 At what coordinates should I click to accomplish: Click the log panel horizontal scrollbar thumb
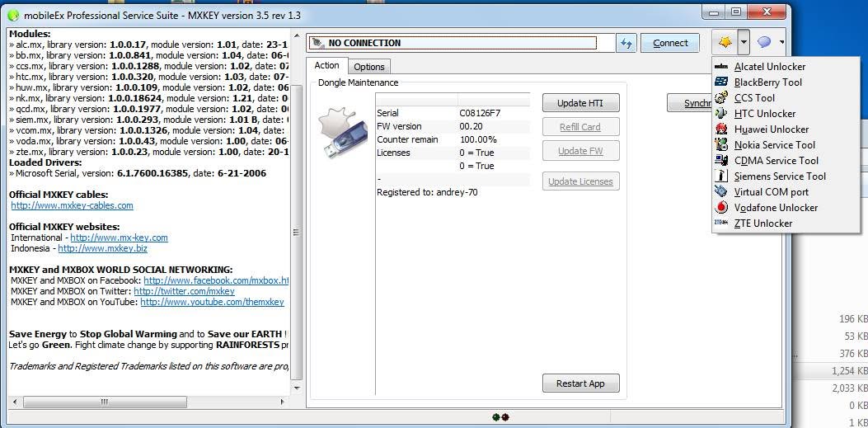point(105,402)
